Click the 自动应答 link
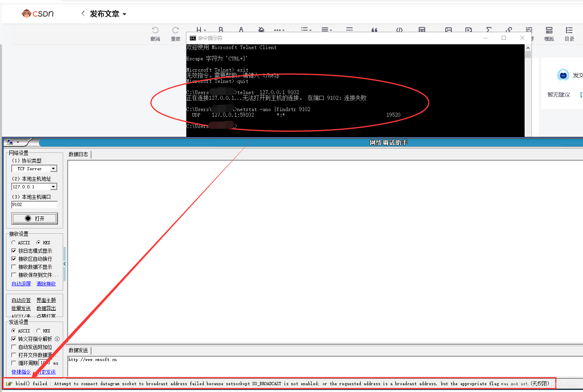 pyautogui.click(x=21, y=300)
